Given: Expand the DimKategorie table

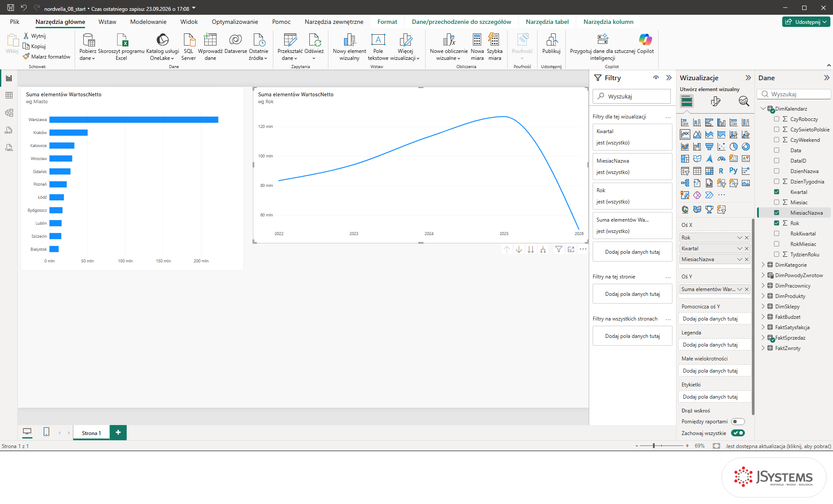Looking at the screenshot, I should pyautogui.click(x=763, y=265).
